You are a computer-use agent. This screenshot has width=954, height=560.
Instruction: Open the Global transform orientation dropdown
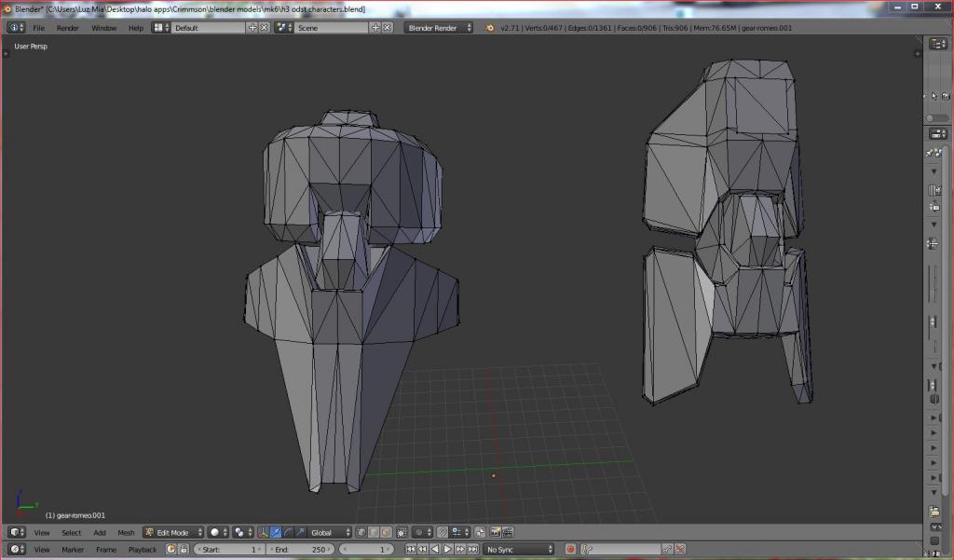coord(331,532)
